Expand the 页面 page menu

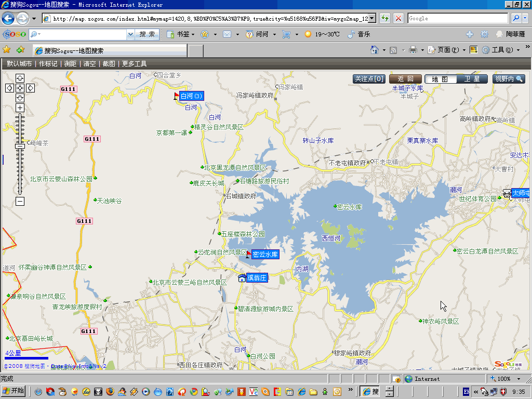(x=447, y=50)
